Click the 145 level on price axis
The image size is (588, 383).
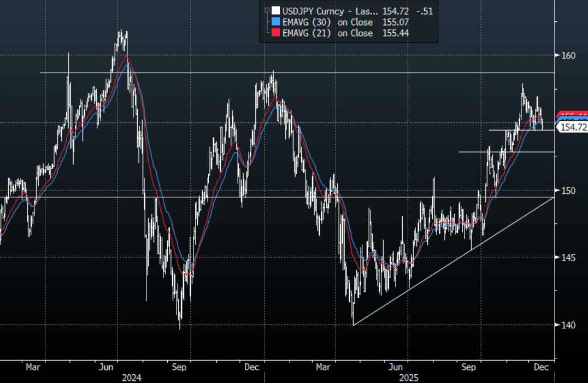tap(569, 257)
